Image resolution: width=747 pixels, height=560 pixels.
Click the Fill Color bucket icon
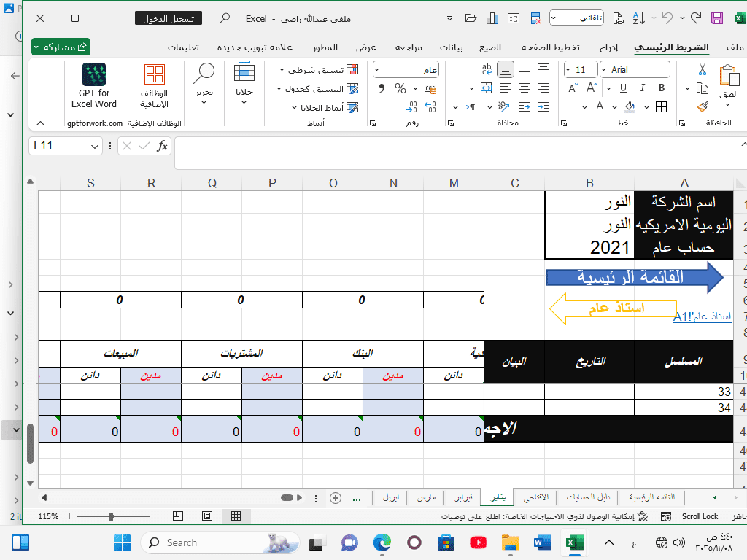(630, 106)
